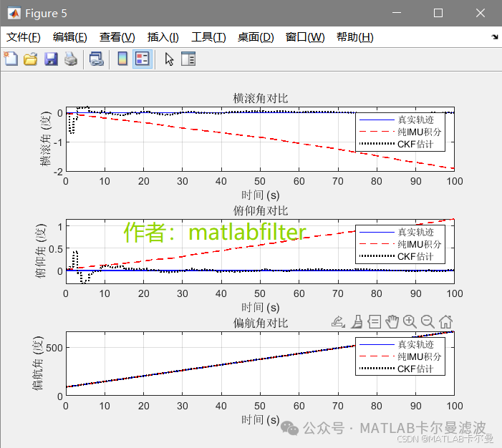Open the Property Inspector icon
Viewport: 502px width, 448px height.
(188, 59)
